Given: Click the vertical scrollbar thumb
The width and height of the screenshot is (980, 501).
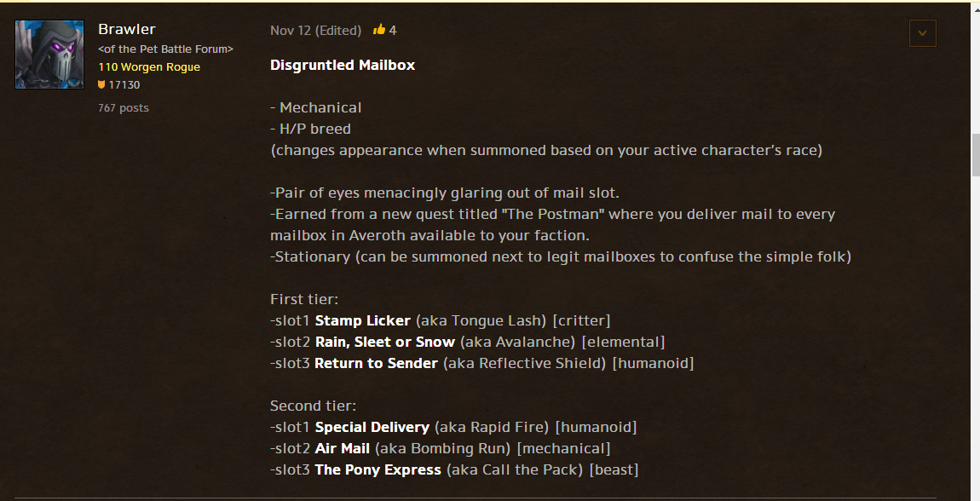Looking at the screenshot, I should click(x=974, y=153).
